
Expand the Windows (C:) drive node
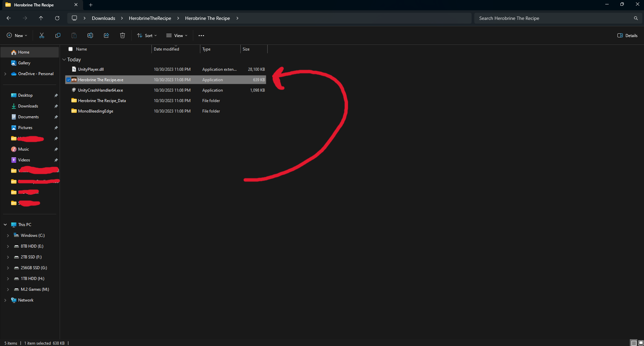click(x=8, y=235)
